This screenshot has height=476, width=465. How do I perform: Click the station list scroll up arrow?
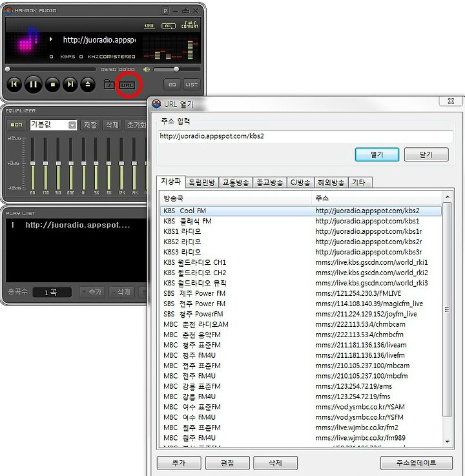tap(447, 197)
